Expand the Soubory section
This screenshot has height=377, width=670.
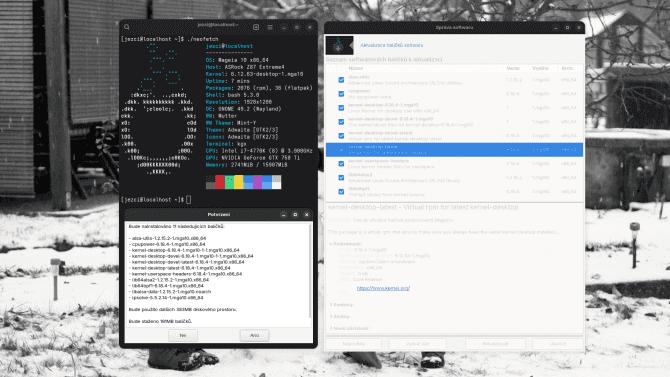pyautogui.click(x=331, y=305)
